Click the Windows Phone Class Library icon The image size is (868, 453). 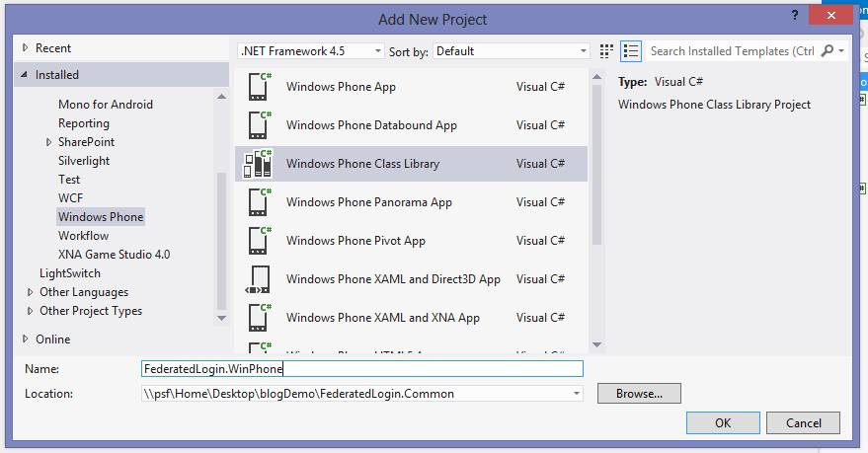(259, 164)
